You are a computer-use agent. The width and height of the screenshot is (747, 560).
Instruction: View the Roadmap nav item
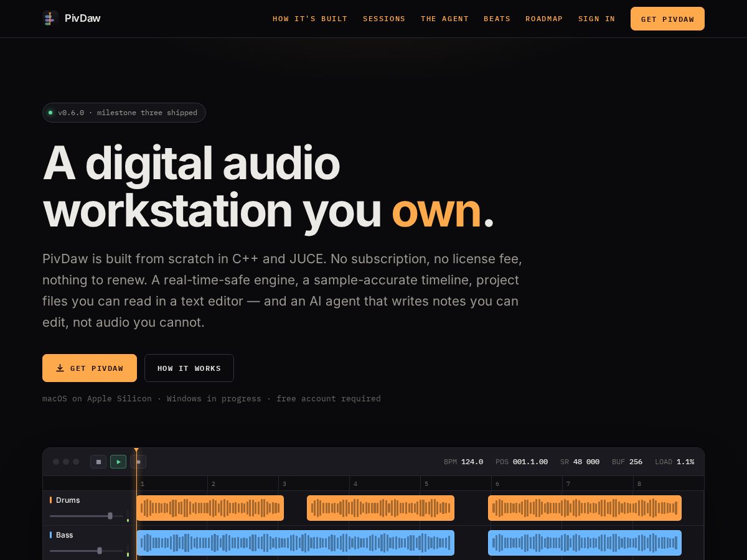click(x=544, y=19)
